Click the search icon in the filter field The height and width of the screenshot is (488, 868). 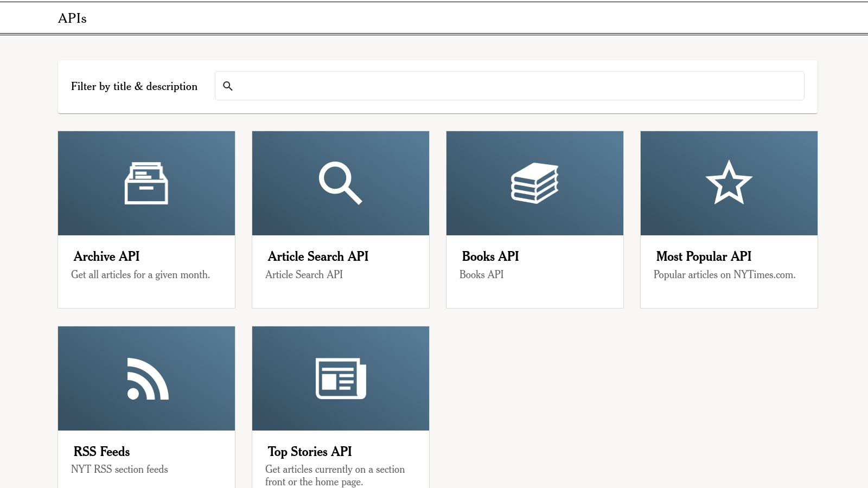[228, 86]
